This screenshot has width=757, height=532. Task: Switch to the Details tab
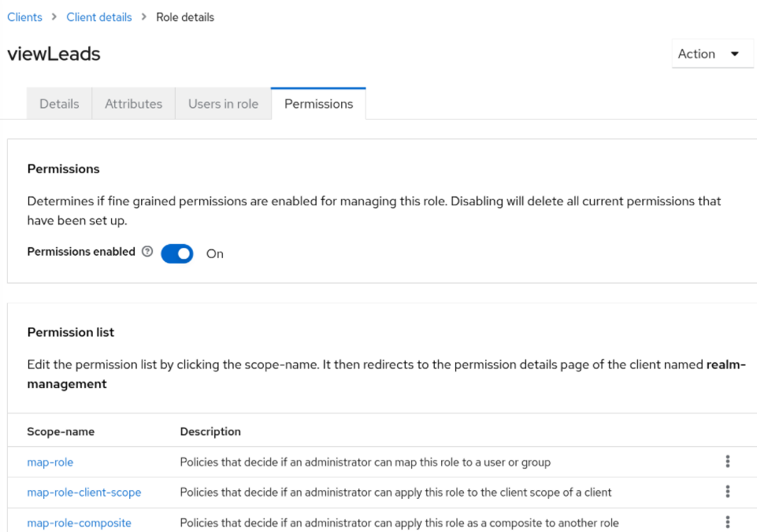(x=59, y=103)
